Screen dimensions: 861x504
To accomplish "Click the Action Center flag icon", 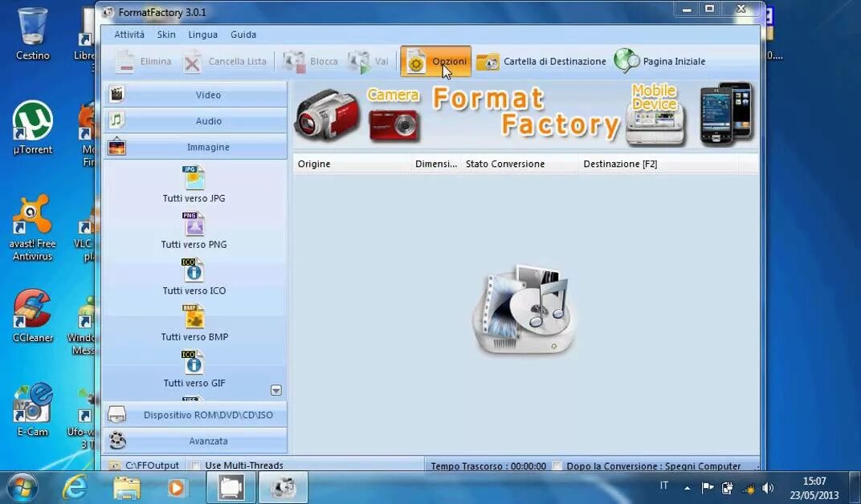I will pos(708,487).
